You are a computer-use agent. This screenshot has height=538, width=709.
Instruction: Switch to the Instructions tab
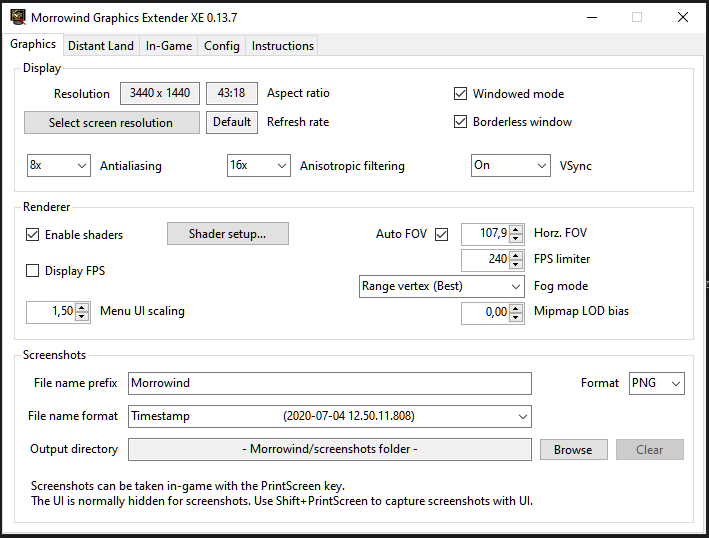(282, 46)
